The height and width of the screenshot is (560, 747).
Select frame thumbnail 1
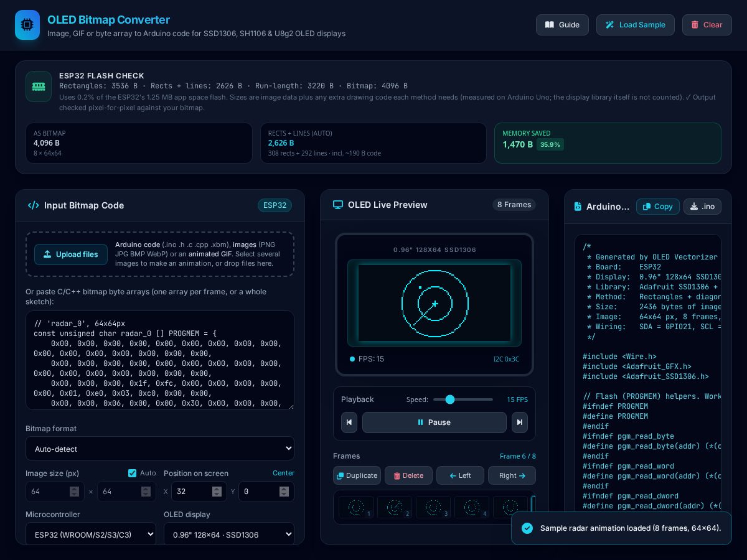[x=356, y=507]
